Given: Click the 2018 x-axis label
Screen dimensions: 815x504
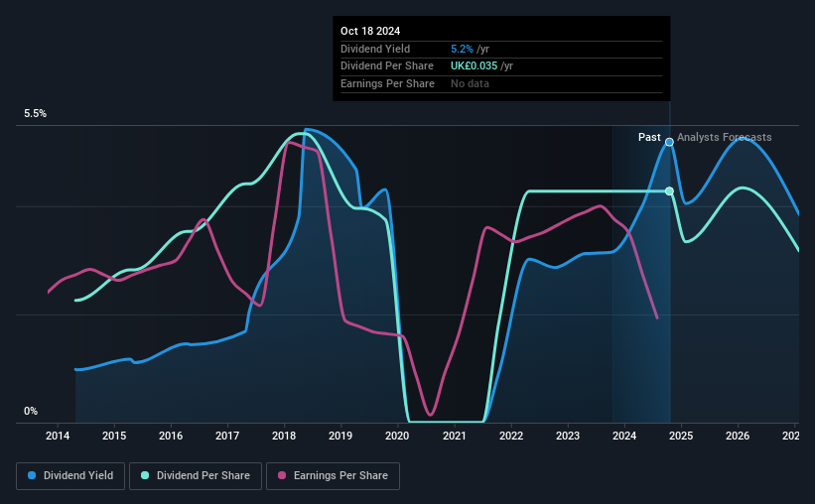Looking at the screenshot, I should (x=284, y=436).
